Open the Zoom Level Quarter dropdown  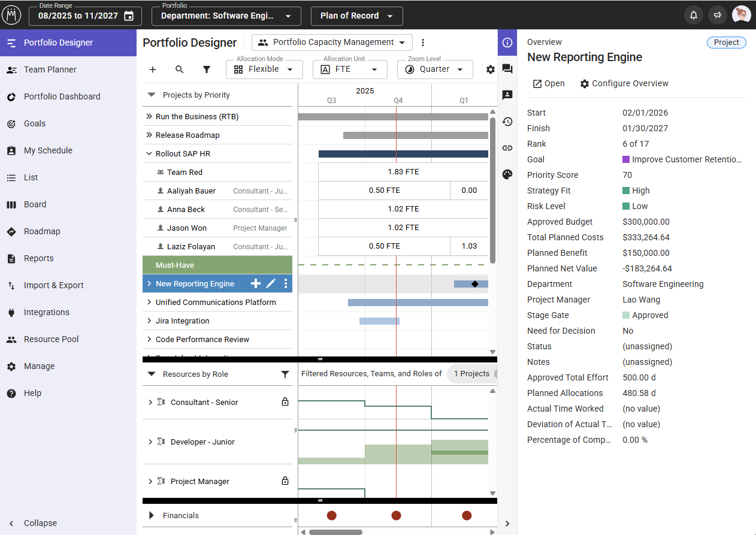tap(434, 69)
